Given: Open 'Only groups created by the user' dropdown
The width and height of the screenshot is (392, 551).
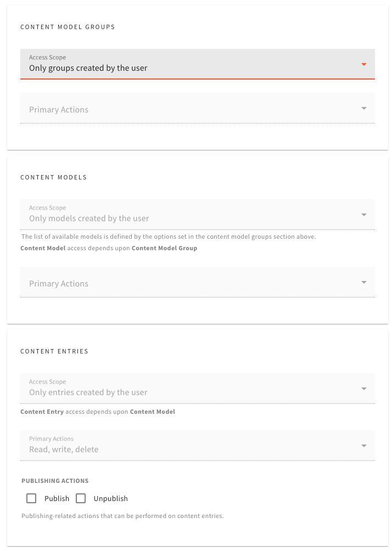Looking at the screenshot, I should tap(198, 64).
